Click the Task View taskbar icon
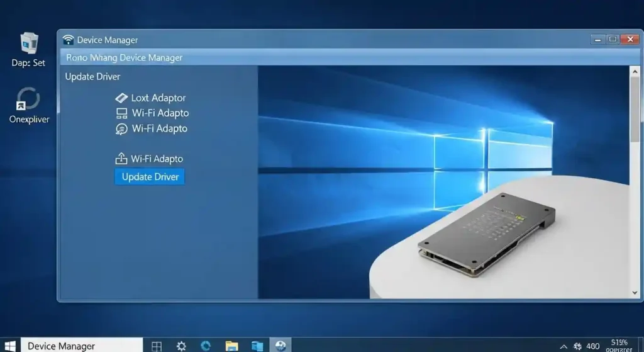Screen dimensions: 644x352 point(157,346)
